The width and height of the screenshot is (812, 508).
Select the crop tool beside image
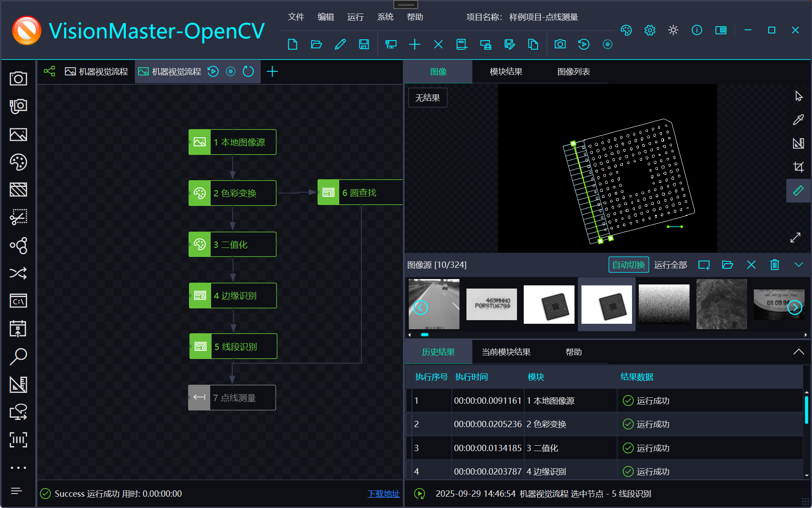click(x=798, y=167)
